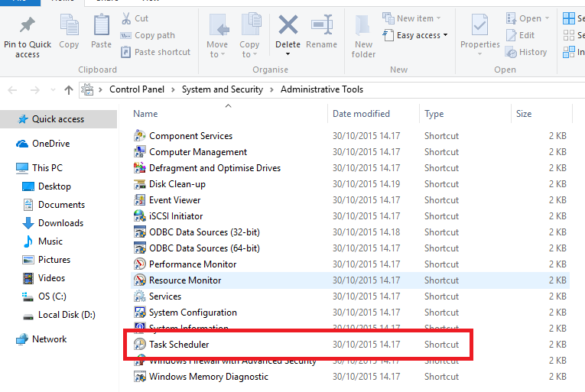This screenshot has height=392, width=585.
Task: Click Control Panel in the address bar
Action: coord(137,89)
